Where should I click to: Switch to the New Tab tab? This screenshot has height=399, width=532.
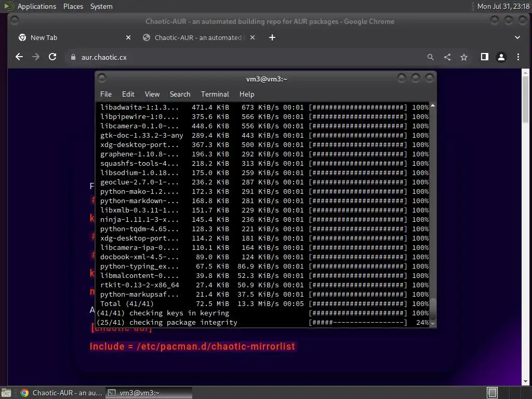[x=75, y=37]
